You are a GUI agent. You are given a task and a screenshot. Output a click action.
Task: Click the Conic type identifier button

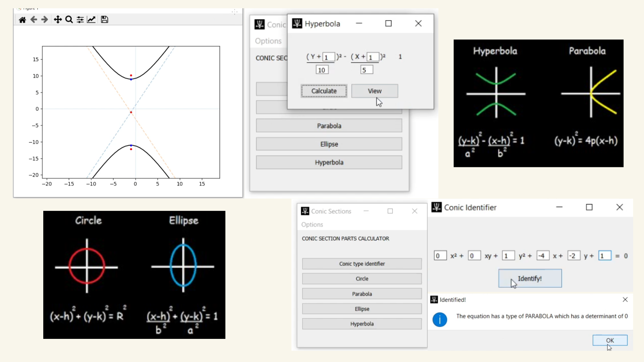point(362,264)
